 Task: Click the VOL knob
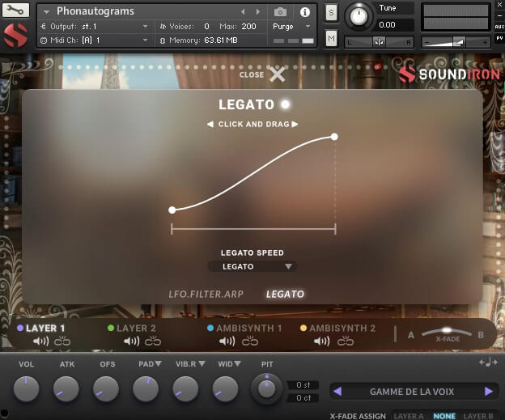pyautogui.click(x=26, y=389)
